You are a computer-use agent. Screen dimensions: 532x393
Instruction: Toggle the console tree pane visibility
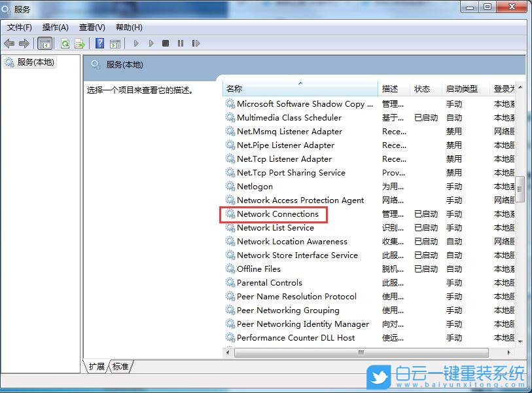tap(44, 43)
